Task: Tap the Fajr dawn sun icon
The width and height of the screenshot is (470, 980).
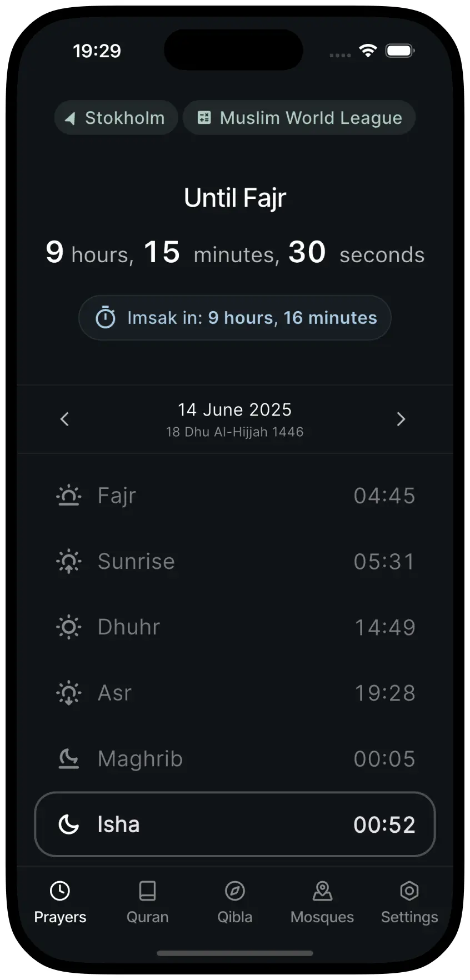Action: coord(69,496)
